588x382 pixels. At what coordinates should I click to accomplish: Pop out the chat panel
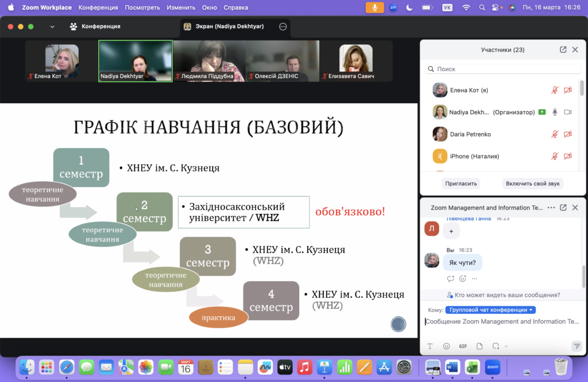click(563, 208)
